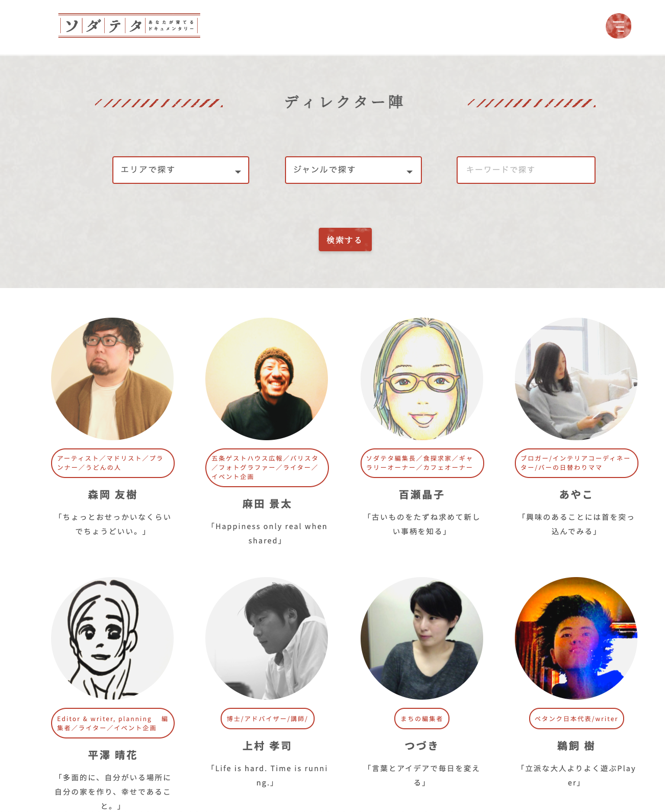Image resolution: width=665 pixels, height=812 pixels.
Task: Open あやこ's profile photo
Action: [576, 379]
